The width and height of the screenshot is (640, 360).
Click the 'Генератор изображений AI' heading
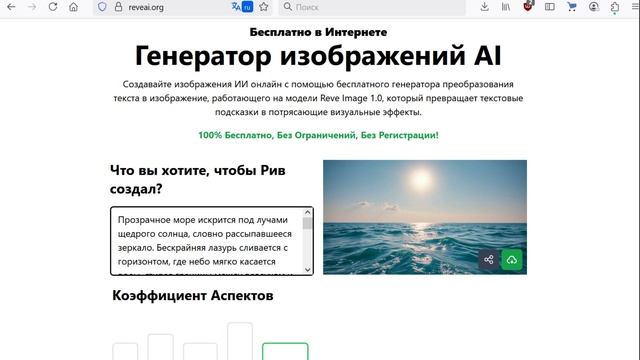click(x=318, y=56)
